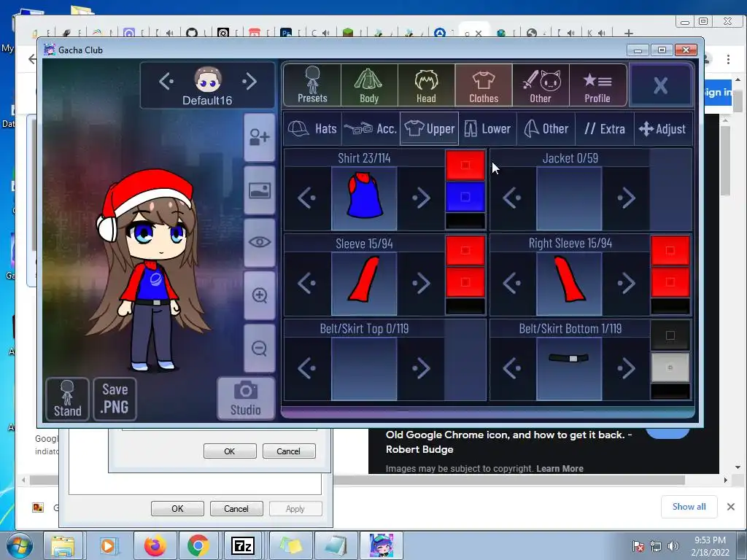Open the Other cape sub-tab
Viewport: 747px width, 560px height.
pyautogui.click(x=546, y=128)
